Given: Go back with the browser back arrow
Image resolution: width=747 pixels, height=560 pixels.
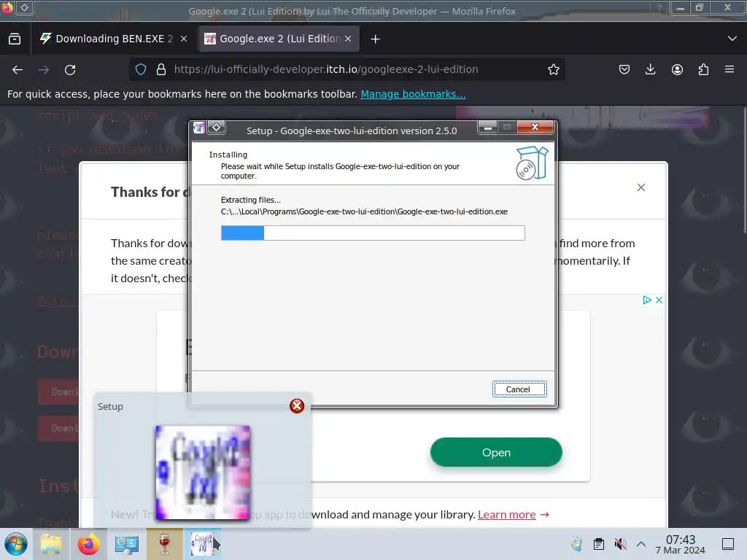Looking at the screenshot, I should (x=18, y=69).
